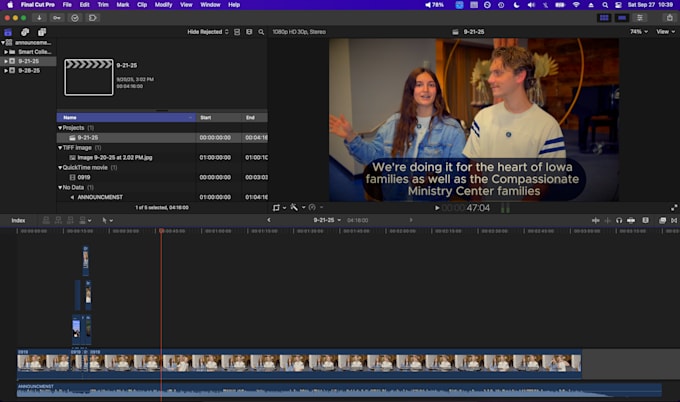
Task: Show the Transitions browser bowtie icon
Action: click(674, 220)
